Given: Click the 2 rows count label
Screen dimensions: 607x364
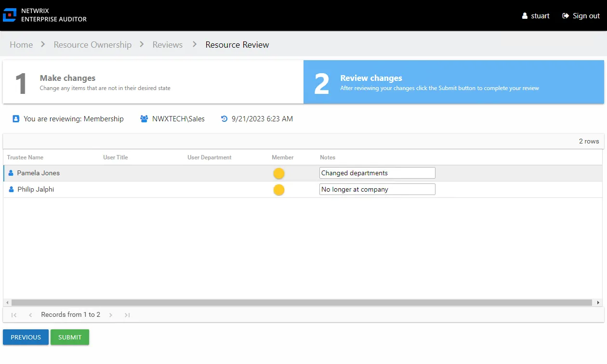Looking at the screenshot, I should click(589, 141).
